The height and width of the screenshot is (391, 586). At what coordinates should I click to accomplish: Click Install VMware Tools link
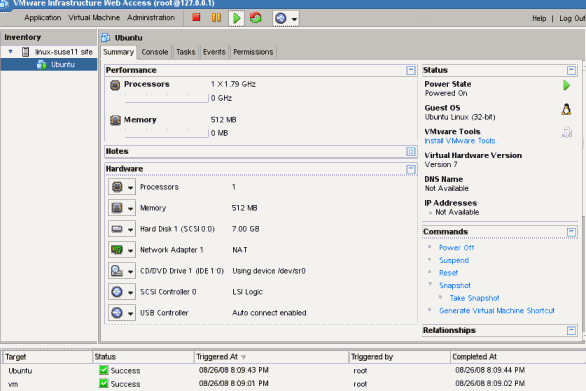tap(460, 141)
